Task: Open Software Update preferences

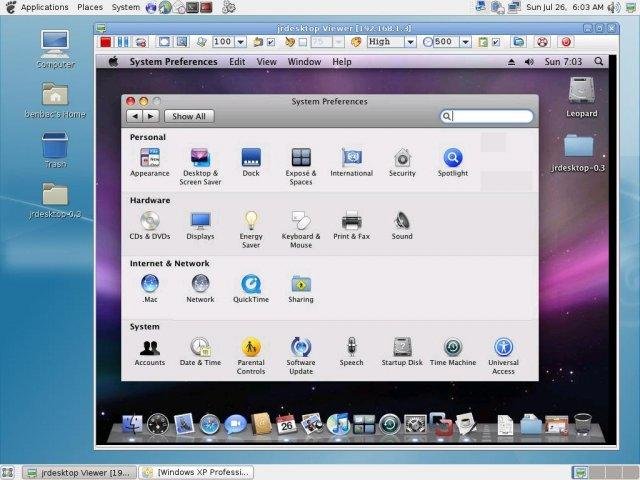Action: (301, 356)
